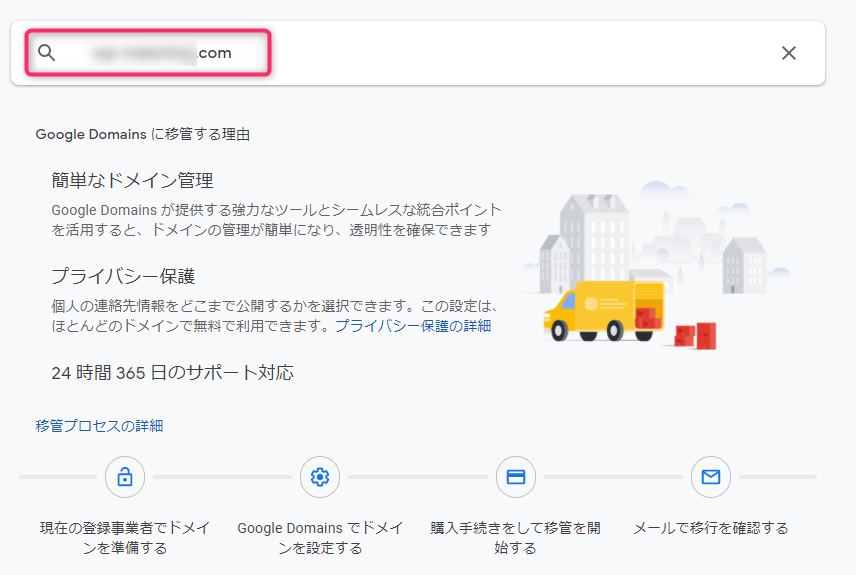Click the Google Domains に移管する理由 title

coord(142,134)
